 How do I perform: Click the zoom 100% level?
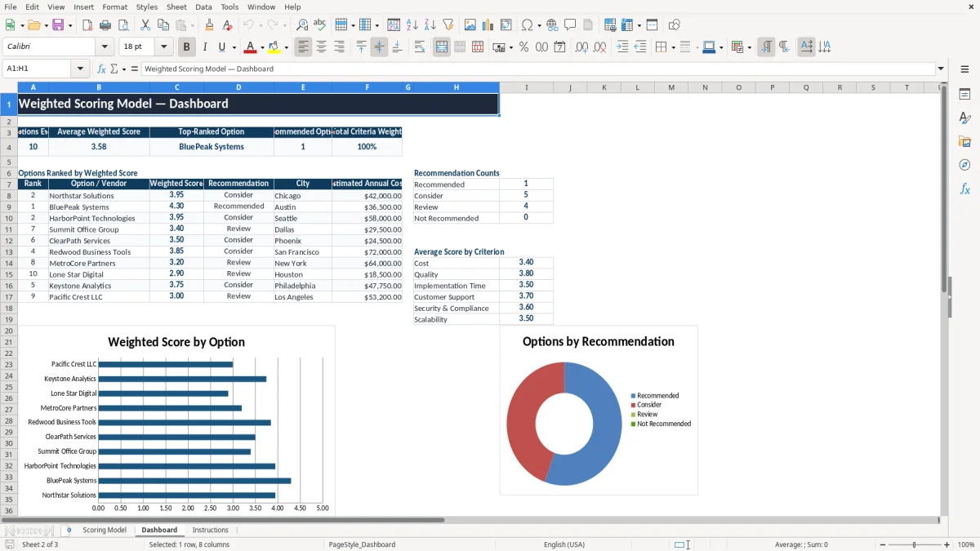[x=966, y=544]
